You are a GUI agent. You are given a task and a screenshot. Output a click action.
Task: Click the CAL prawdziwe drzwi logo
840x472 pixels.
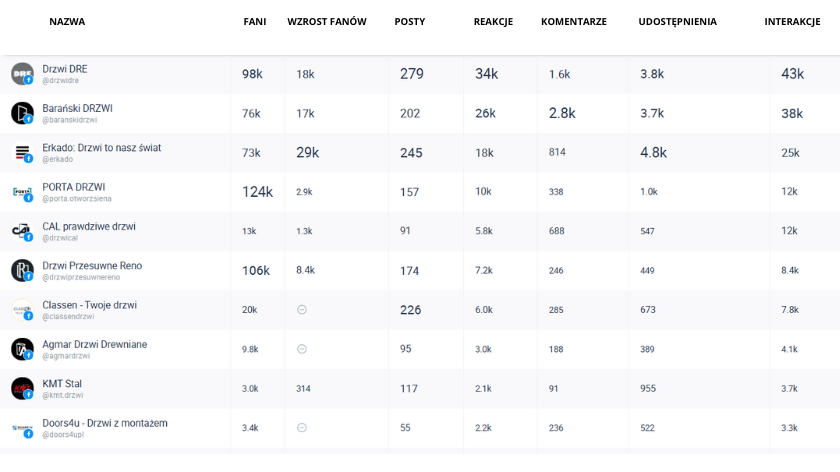[22, 231]
